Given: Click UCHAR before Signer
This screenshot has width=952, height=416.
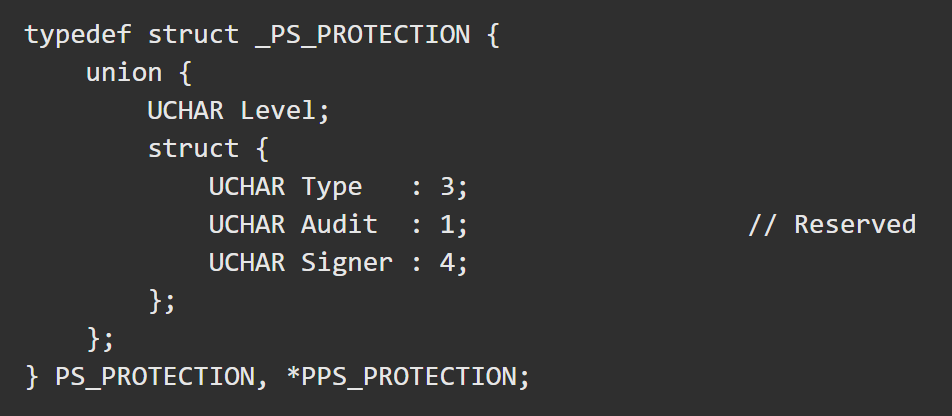Looking at the screenshot, I should point(247,263).
